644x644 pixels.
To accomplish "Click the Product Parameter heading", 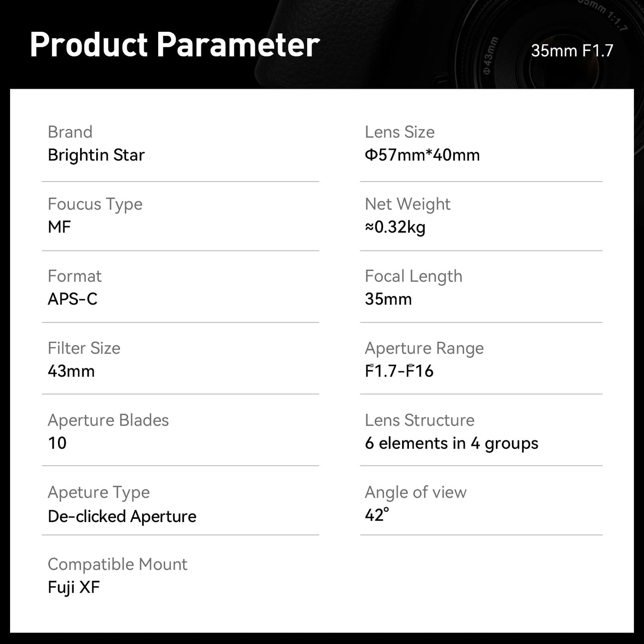I will pos(174,45).
